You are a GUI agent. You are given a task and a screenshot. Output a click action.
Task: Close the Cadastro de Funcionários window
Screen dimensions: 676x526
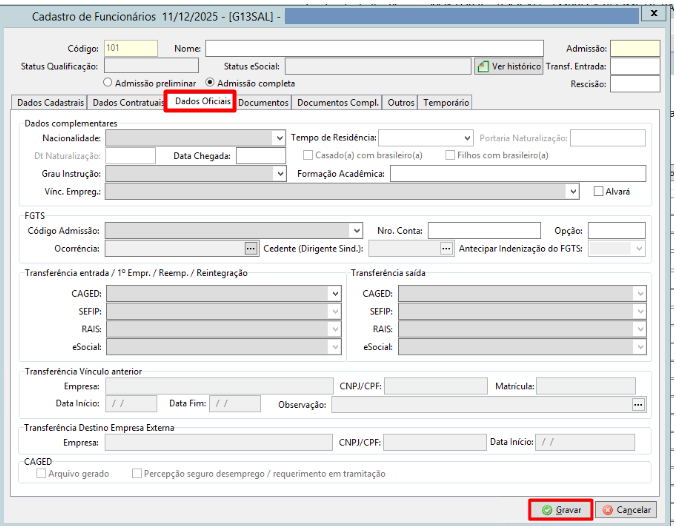pyautogui.click(x=654, y=13)
